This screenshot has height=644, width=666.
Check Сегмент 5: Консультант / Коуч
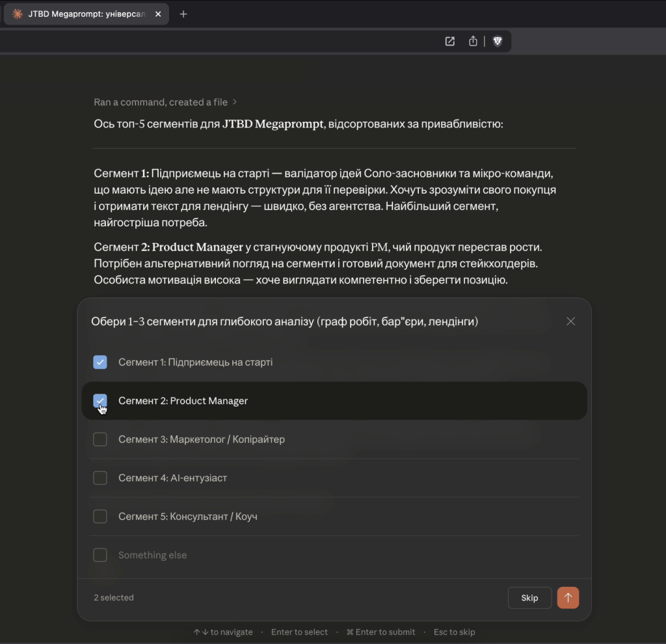(100, 516)
